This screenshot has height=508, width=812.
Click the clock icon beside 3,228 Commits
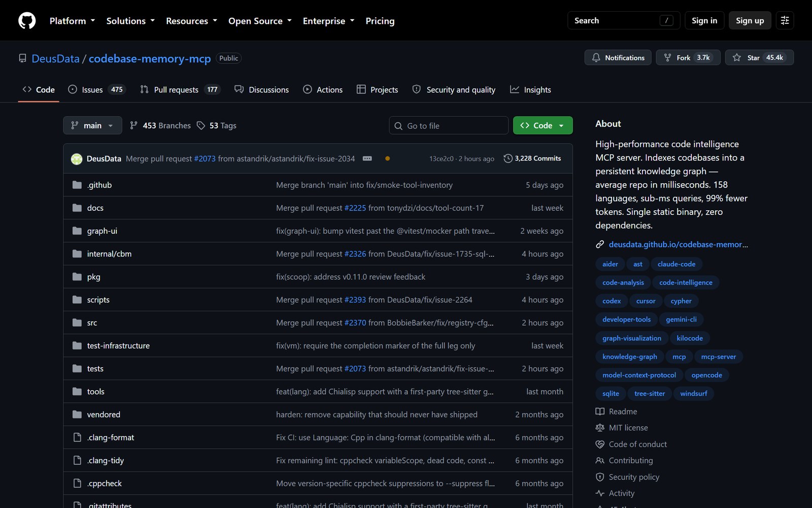pyautogui.click(x=507, y=158)
